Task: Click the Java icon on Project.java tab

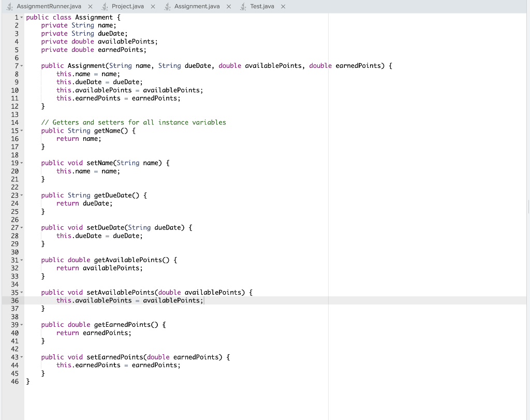Action: pyautogui.click(x=105, y=6)
